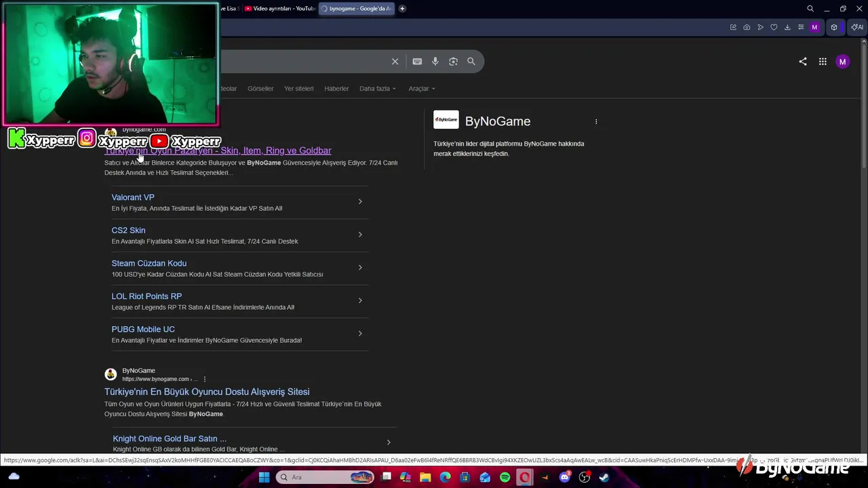
Task: Click the chevron on Steam Cüzdan Kodu row
Action: pyautogui.click(x=360, y=267)
